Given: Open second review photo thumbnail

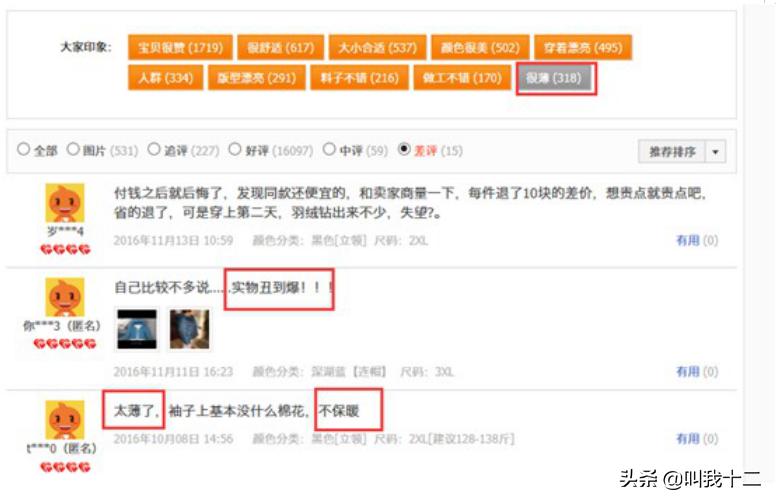Looking at the screenshot, I should [190, 329].
